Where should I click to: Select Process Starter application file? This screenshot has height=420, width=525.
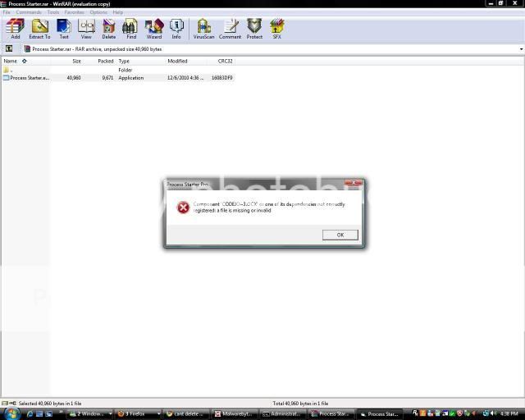29,78
